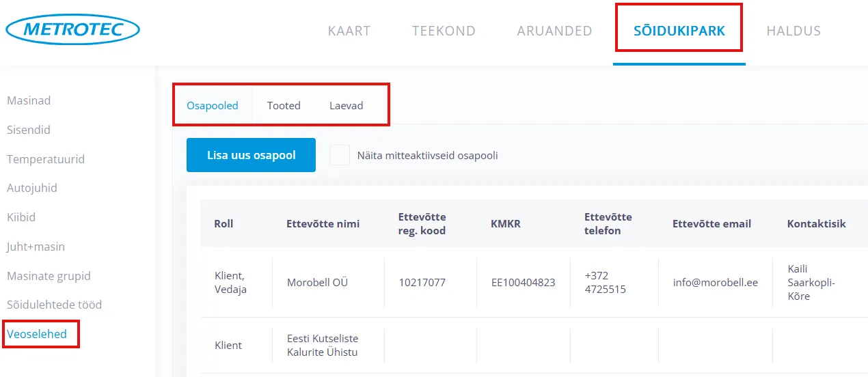Switch to the Tooted sub-tab
The image size is (868, 377).
[284, 106]
